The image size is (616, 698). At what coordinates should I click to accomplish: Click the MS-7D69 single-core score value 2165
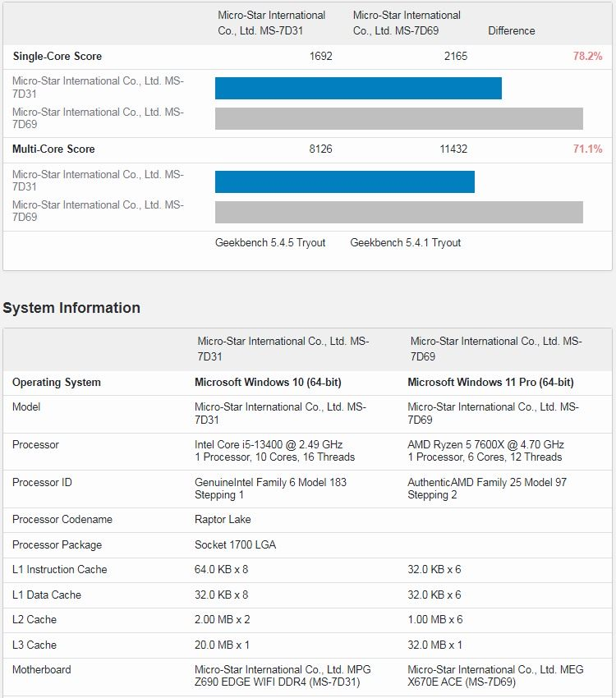[455, 56]
